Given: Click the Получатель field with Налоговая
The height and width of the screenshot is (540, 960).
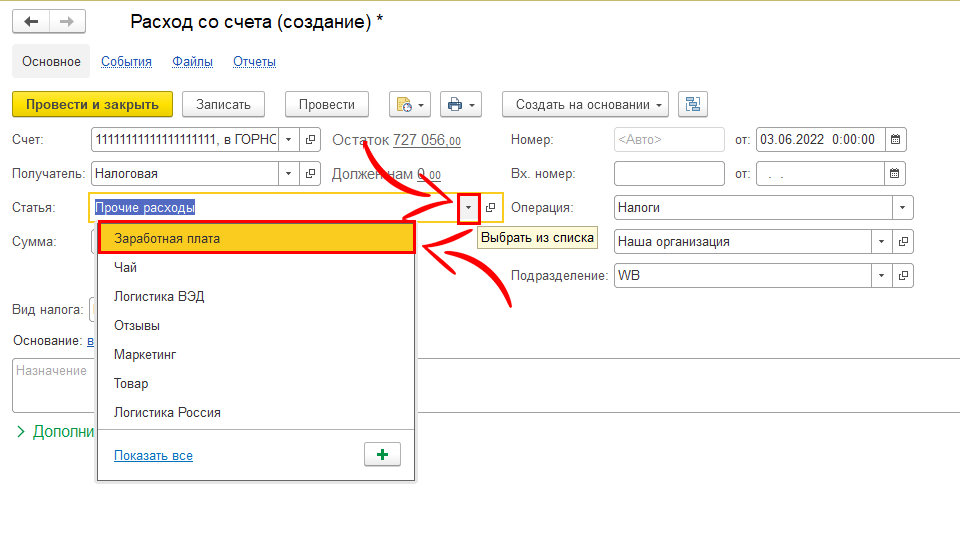Looking at the screenshot, I should pos(185,174).
